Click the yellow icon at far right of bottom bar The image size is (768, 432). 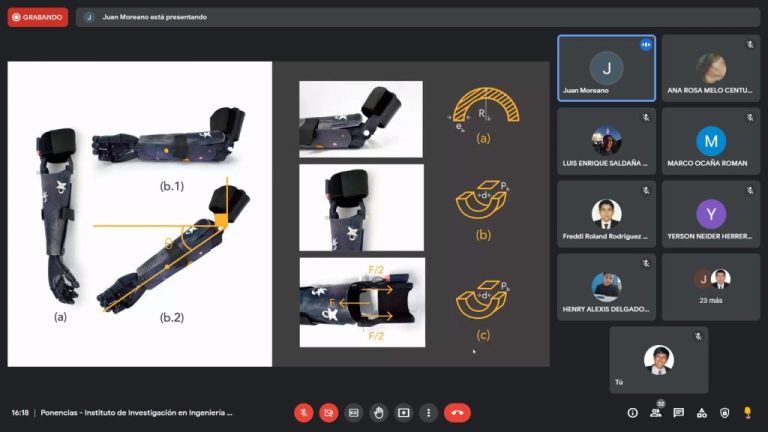(x=748, y=412)
